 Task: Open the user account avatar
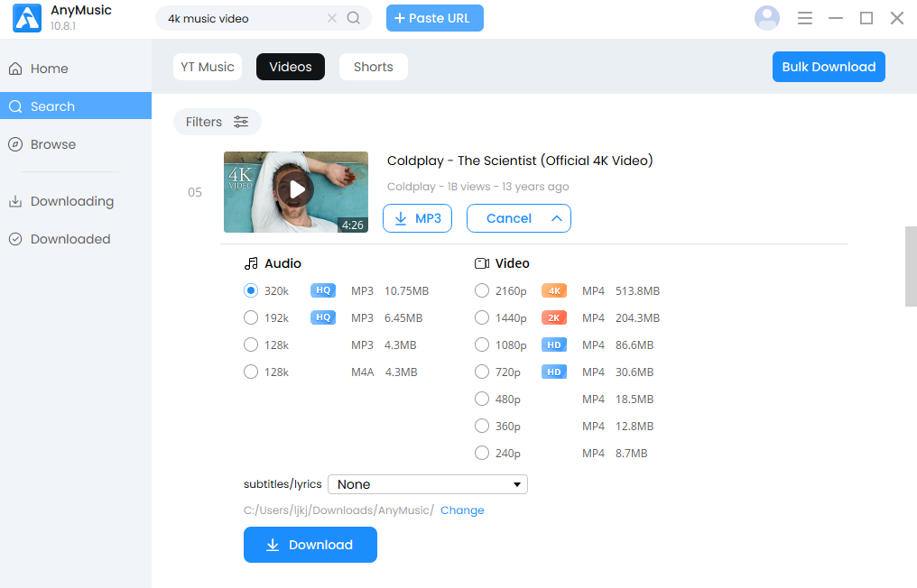(766, 18)
